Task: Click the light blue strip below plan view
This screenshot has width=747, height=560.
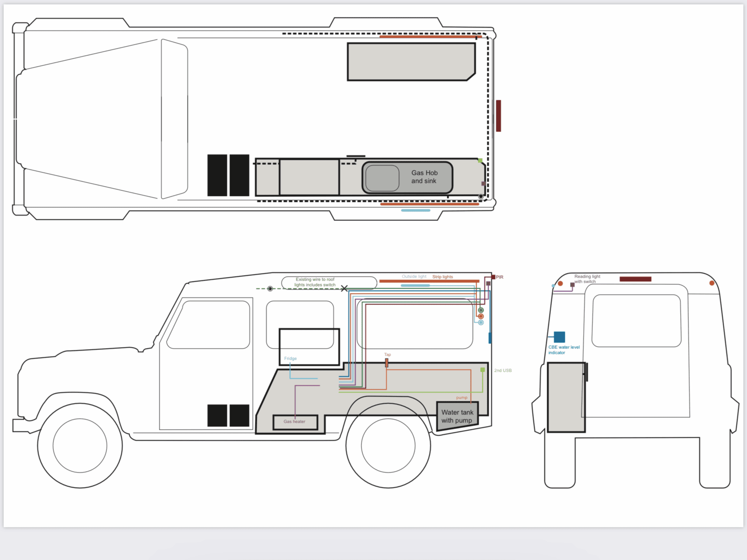Action: 416,210
